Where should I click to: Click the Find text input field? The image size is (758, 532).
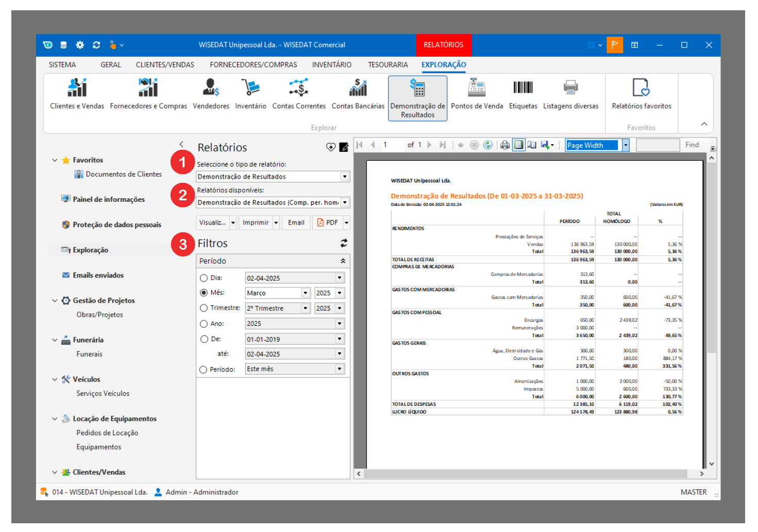[x=658, y=145]
